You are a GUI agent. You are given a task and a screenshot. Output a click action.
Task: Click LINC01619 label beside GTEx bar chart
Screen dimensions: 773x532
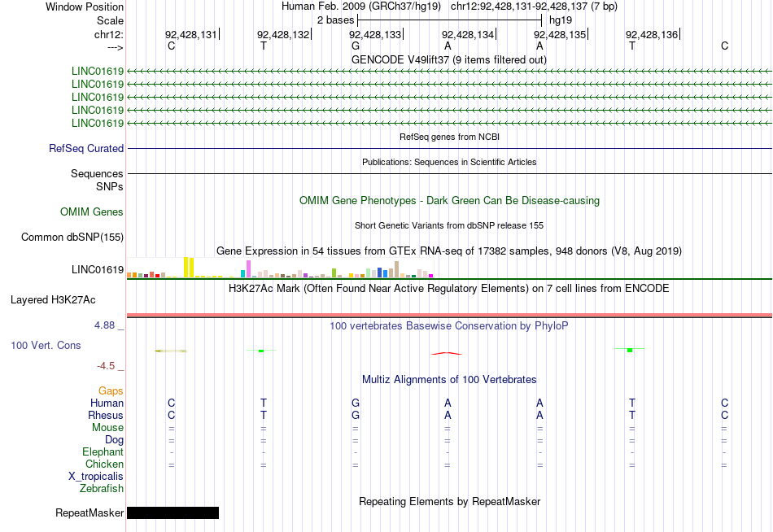coord(98,270)
